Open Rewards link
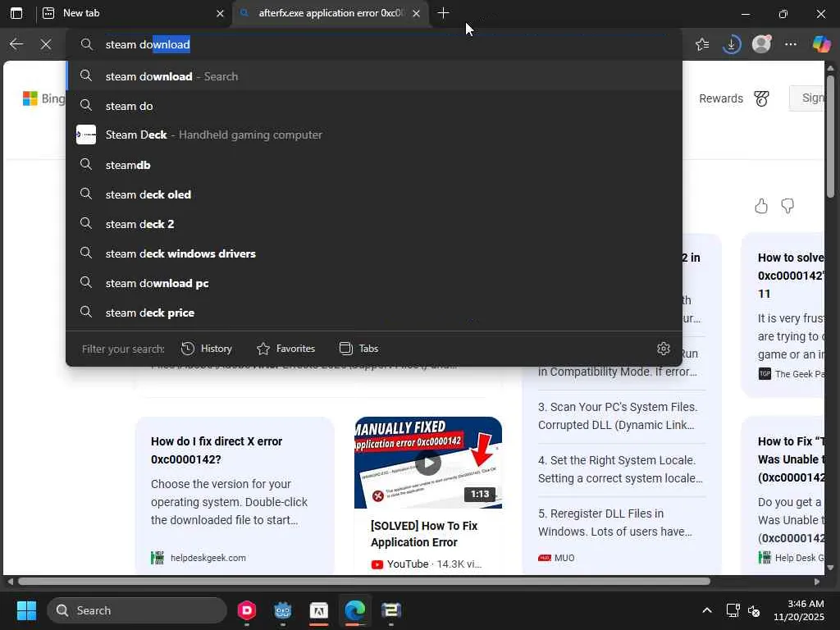This screenshot has width=840, height=630. click(x=720, y=98)
